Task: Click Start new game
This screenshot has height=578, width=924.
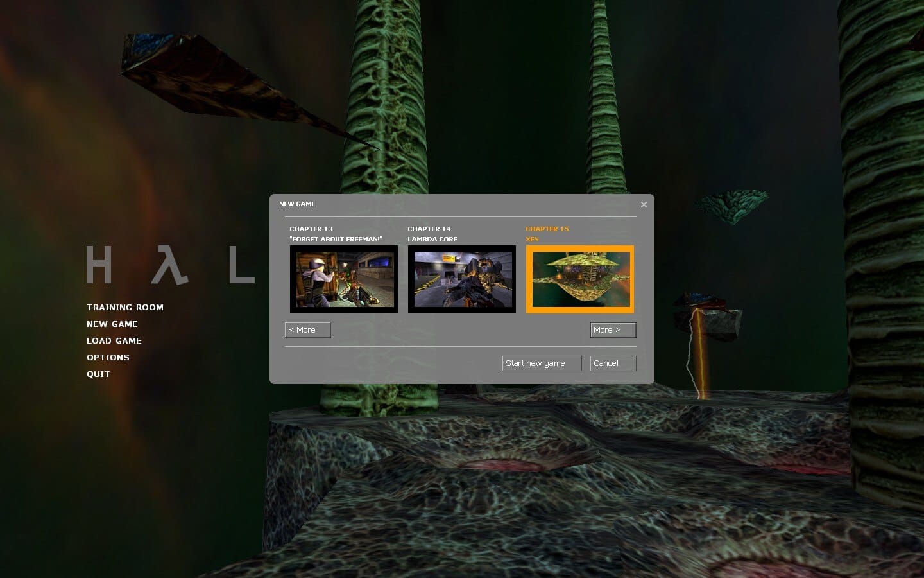Action: click(x=541, y=363)
